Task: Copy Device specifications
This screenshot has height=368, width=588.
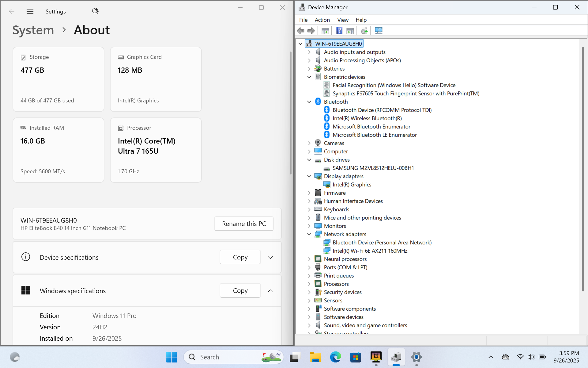Action: pyautogui.click(x=240, y=257)
